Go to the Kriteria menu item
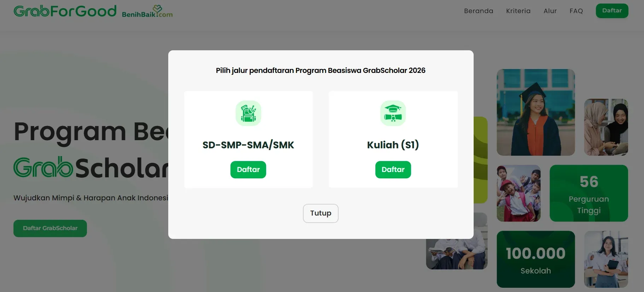This screenshot has height=292, width=644. 518,11
